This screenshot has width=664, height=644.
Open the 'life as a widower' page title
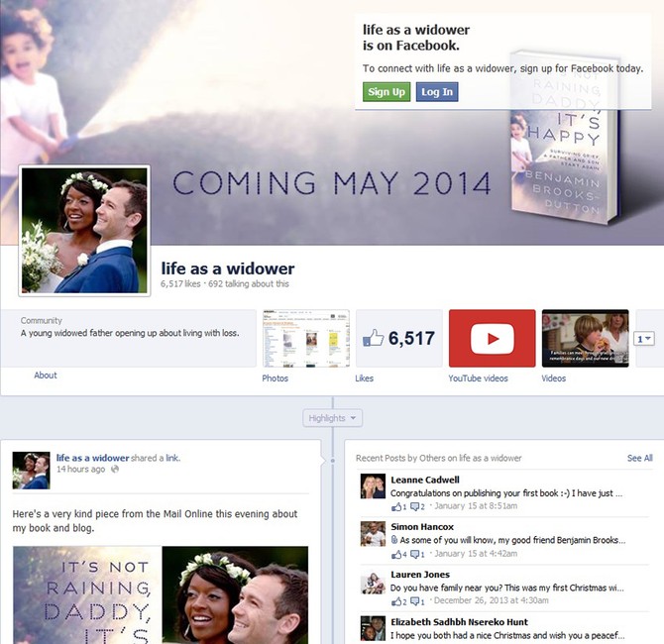tap(227, 268)
